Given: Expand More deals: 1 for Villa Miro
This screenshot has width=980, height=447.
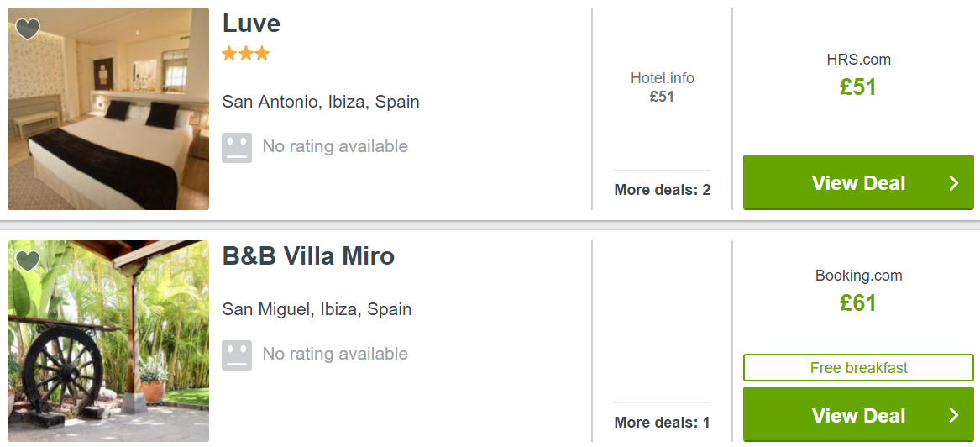Looking at the screenshot, I should [x=662, y=422].
